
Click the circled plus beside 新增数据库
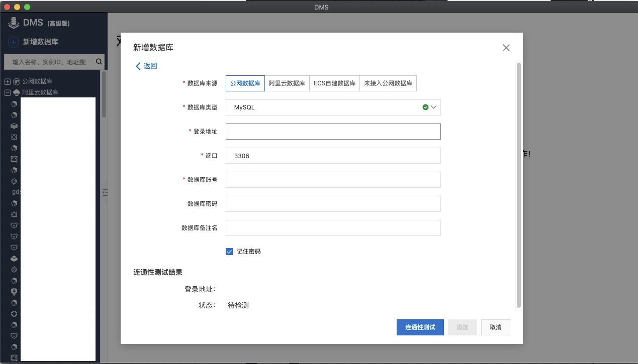coord(14,42)
